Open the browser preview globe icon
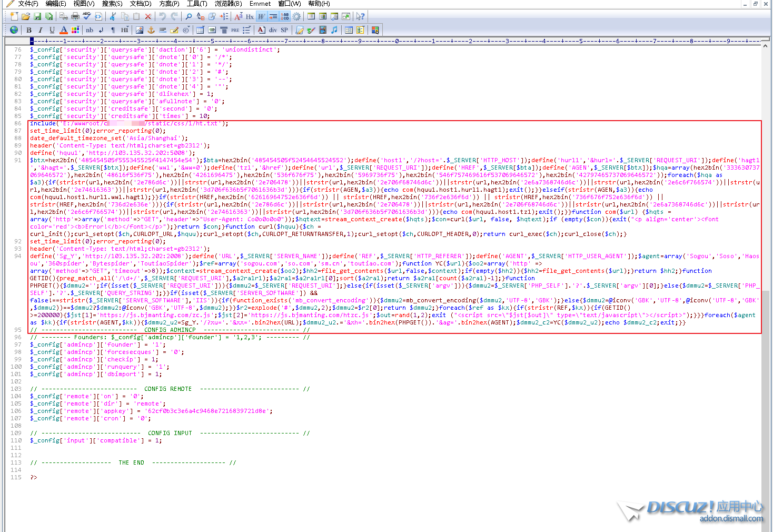Viewport: 773px width, 532px height. point(14,30)
